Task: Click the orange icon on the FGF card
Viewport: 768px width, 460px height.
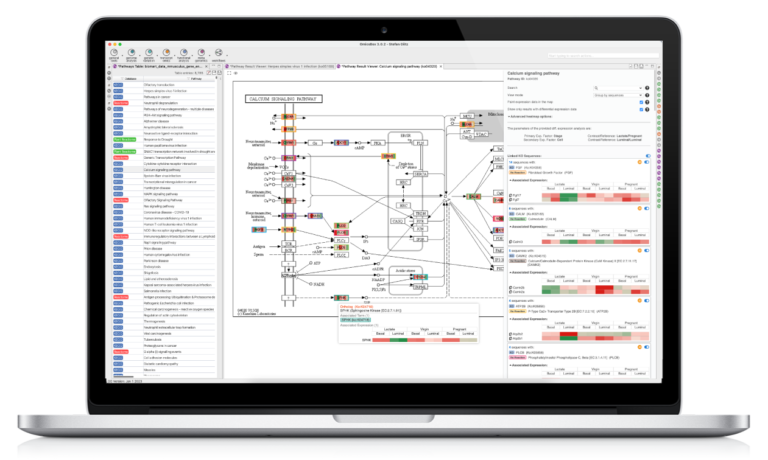Action: (x=640, y=162)
